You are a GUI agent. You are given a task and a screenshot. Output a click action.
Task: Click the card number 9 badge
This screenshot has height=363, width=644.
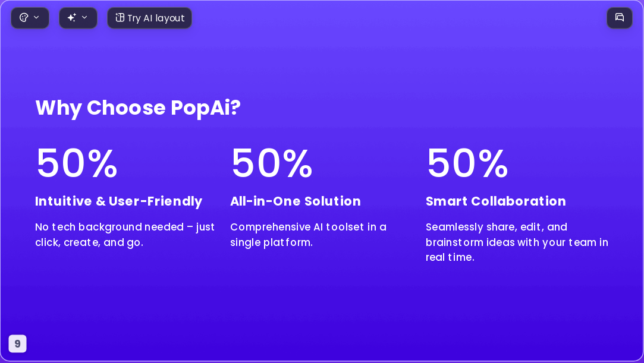[x=18, y=344]
